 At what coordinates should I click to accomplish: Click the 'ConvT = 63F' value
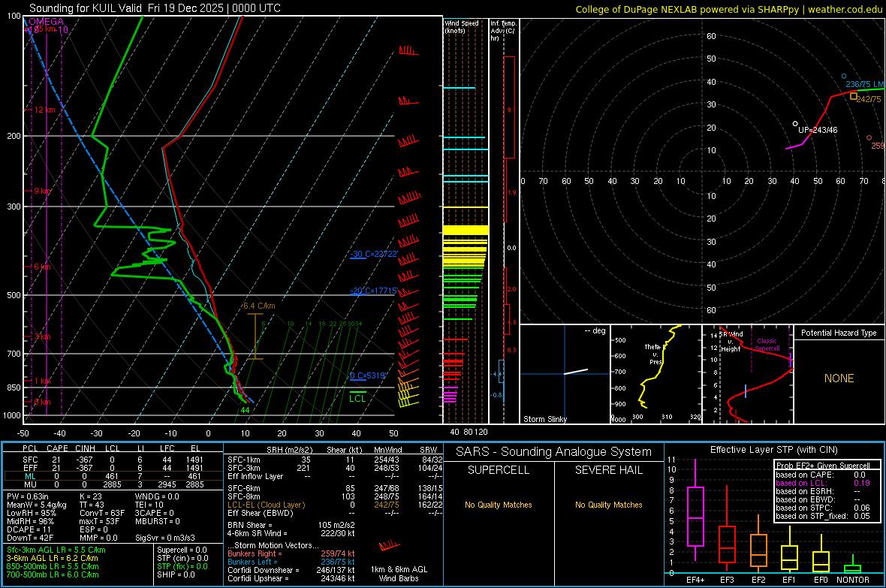tap(102, 513)
